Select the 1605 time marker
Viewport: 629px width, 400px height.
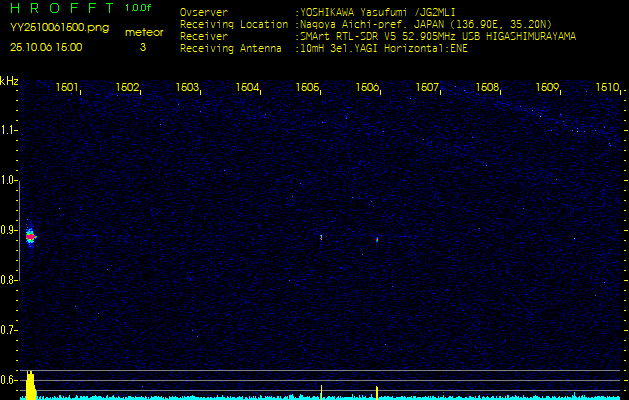click(x=307, y=88)
